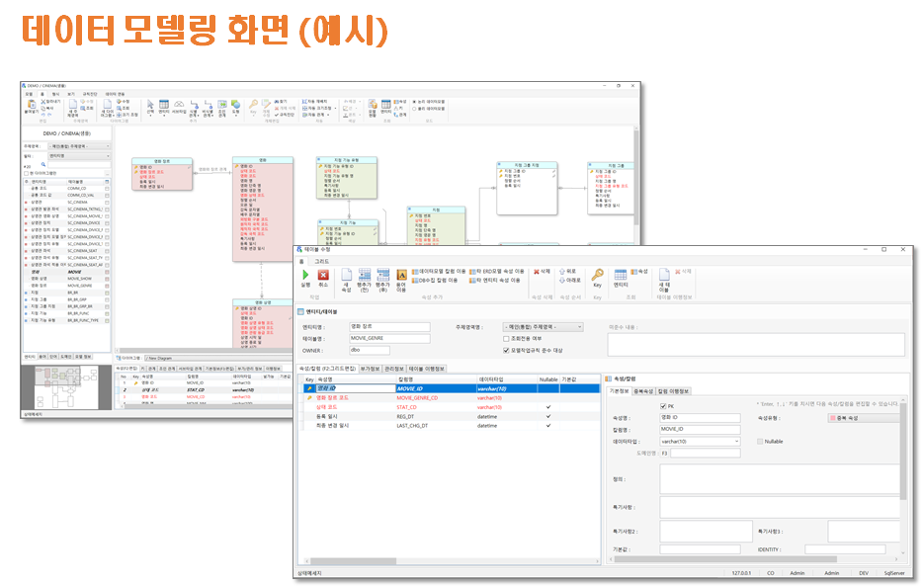Switch to 테이블 이행정보 tab
This screenshot has height=588, width=923.
coord(427,369)
